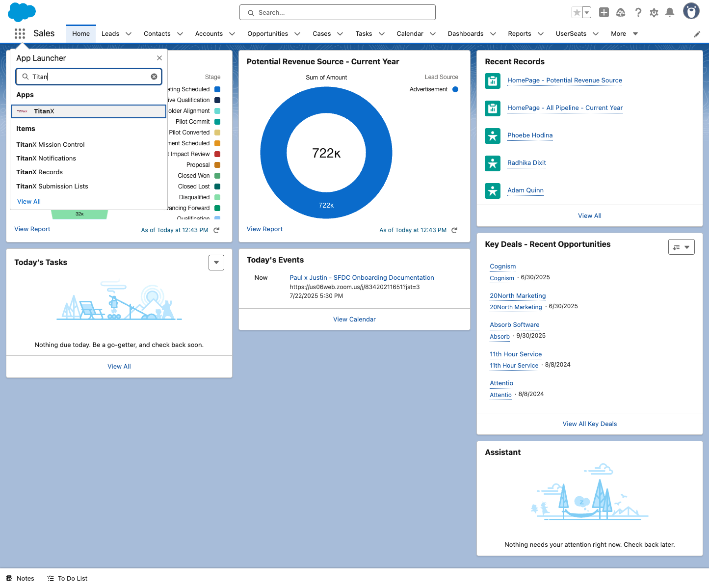Image resolution: width=709 pixels, height=588 pixels.
Task: Click the Phoebe Hodina record icon
Action: click(493, 135)
